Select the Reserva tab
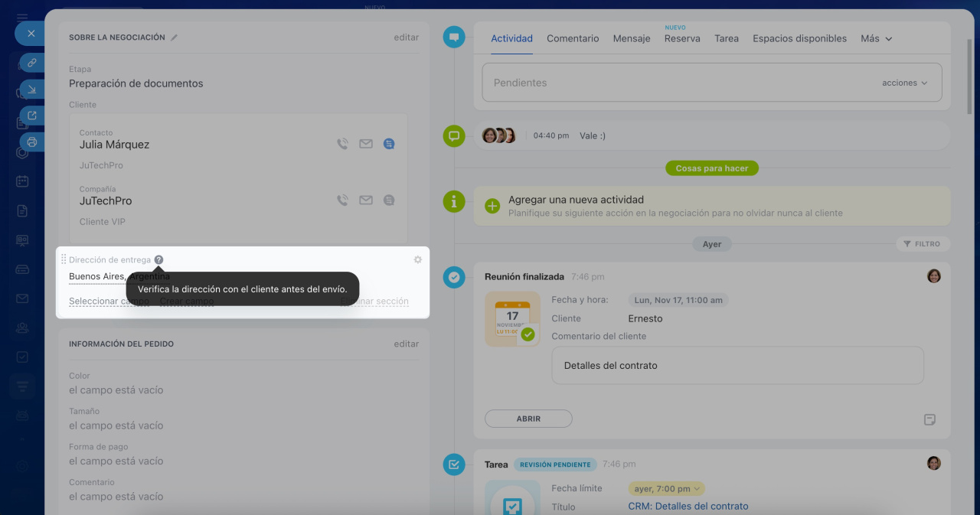 pyautogui.click(x=682, y=38)
